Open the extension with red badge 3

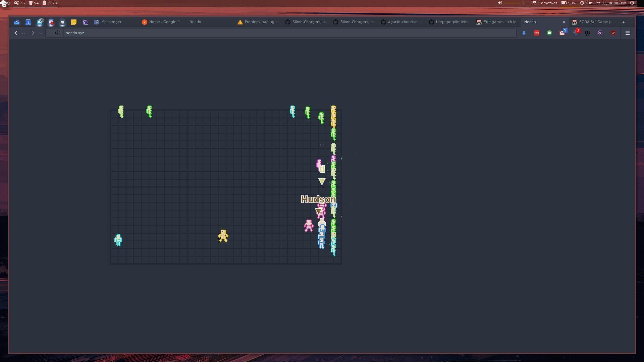[x=576, y=32]
